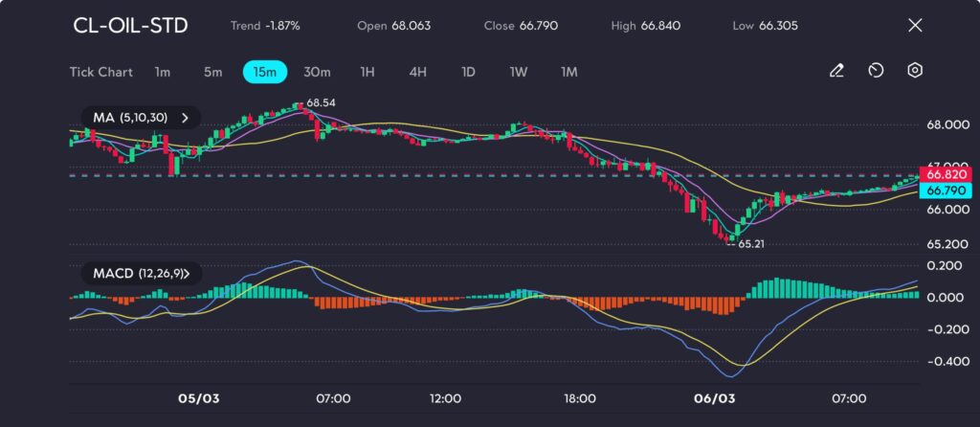Open the indicators gauge icon
This screenshot has height=427, width=980.
(876, 71)
